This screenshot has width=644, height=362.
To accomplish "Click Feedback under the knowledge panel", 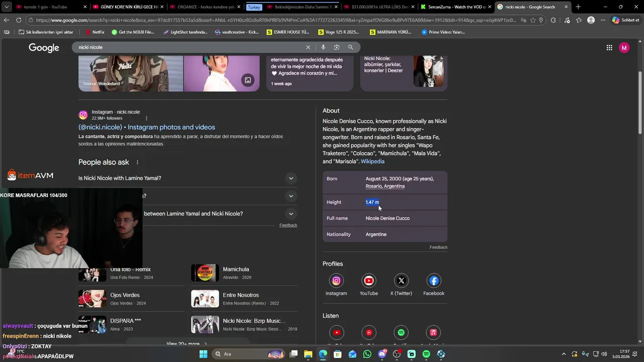I will [438, 247].
